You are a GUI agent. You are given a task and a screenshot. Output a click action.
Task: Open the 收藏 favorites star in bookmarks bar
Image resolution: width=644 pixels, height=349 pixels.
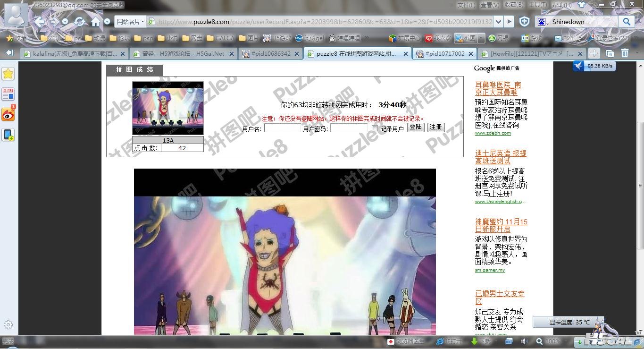(16, 38)
